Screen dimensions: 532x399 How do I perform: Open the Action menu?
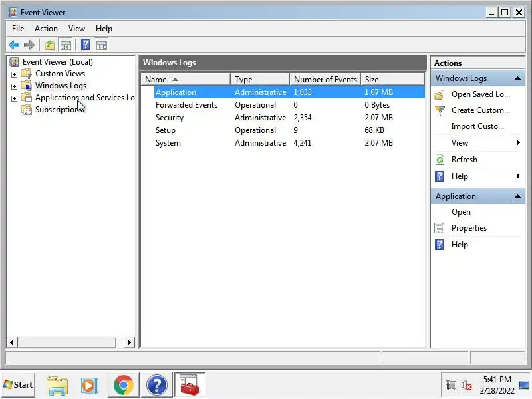[46, 29]
